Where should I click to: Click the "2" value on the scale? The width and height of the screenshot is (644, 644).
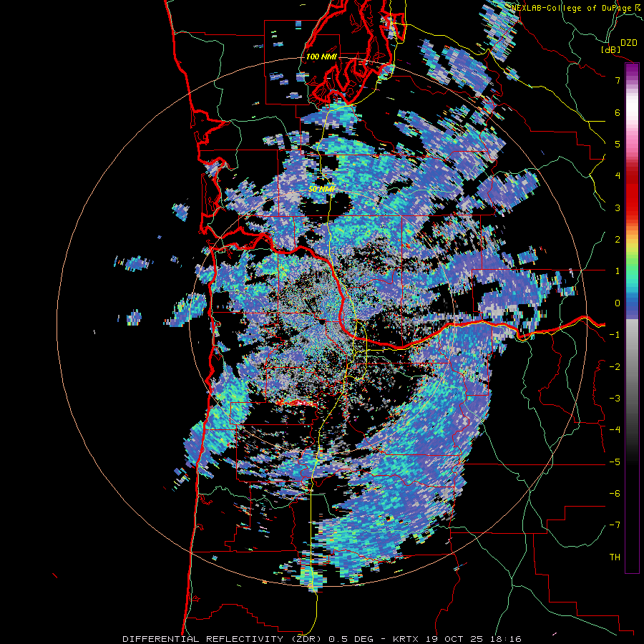[x=618, y=240]
